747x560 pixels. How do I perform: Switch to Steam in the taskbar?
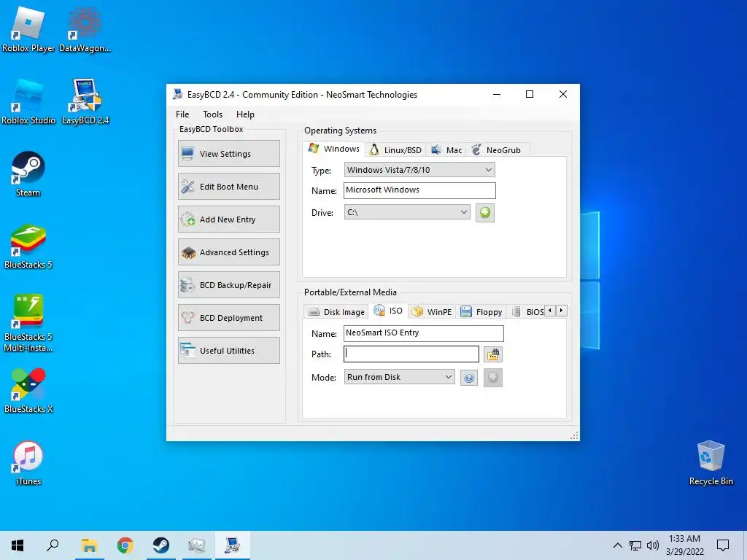tap(161, 545)
